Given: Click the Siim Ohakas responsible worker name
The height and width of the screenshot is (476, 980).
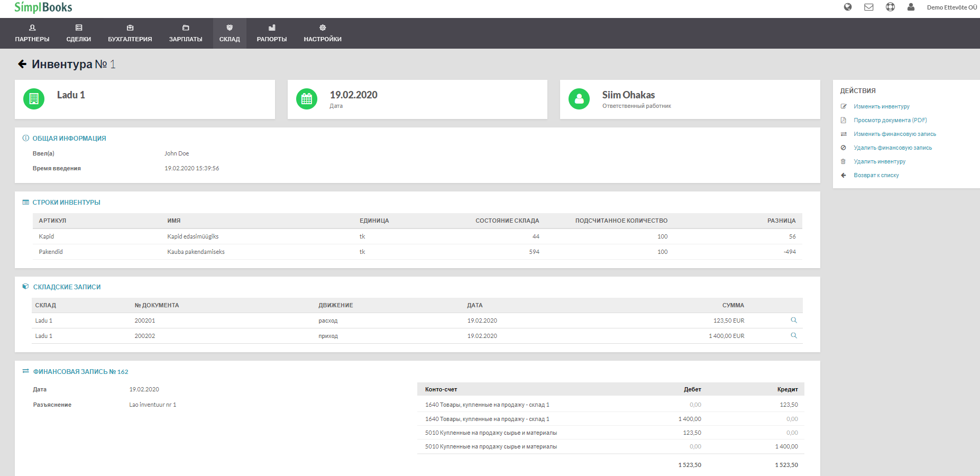Looking at the screenshot, I should click(628, 95).
